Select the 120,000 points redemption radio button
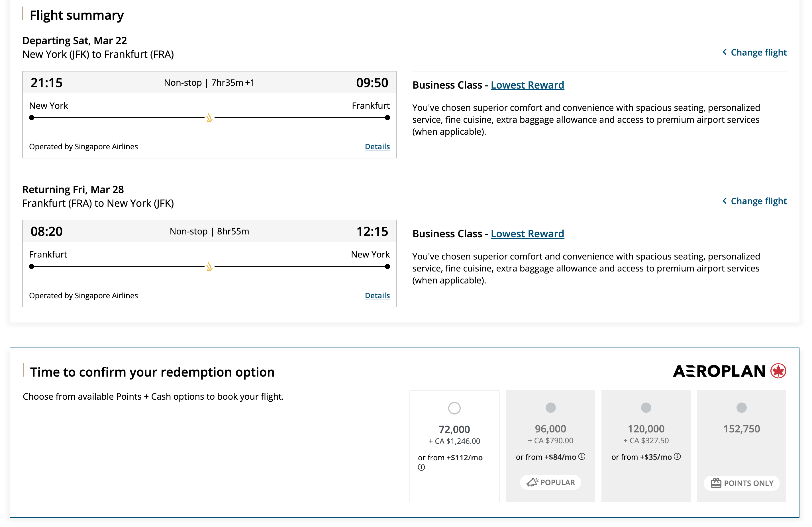Image resolution: width=812 pixels, height=527 pixels. (x=646, y=407)
